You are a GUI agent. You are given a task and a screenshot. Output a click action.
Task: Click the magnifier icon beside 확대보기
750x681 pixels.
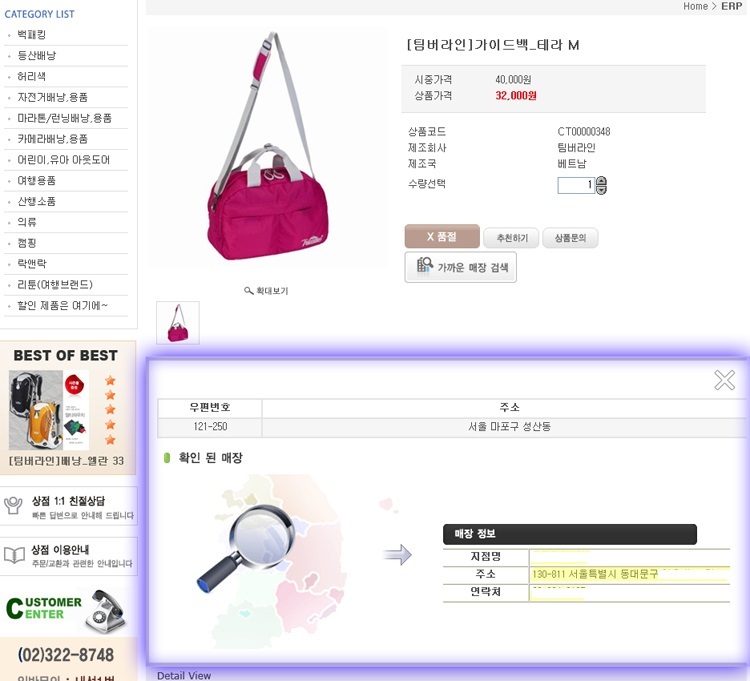point(248,291)
